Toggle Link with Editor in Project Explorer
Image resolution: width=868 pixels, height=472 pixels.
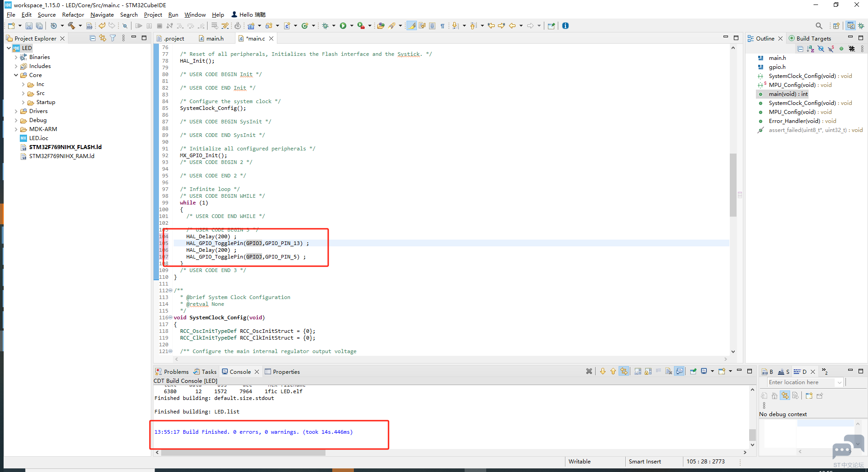[103, 38]
